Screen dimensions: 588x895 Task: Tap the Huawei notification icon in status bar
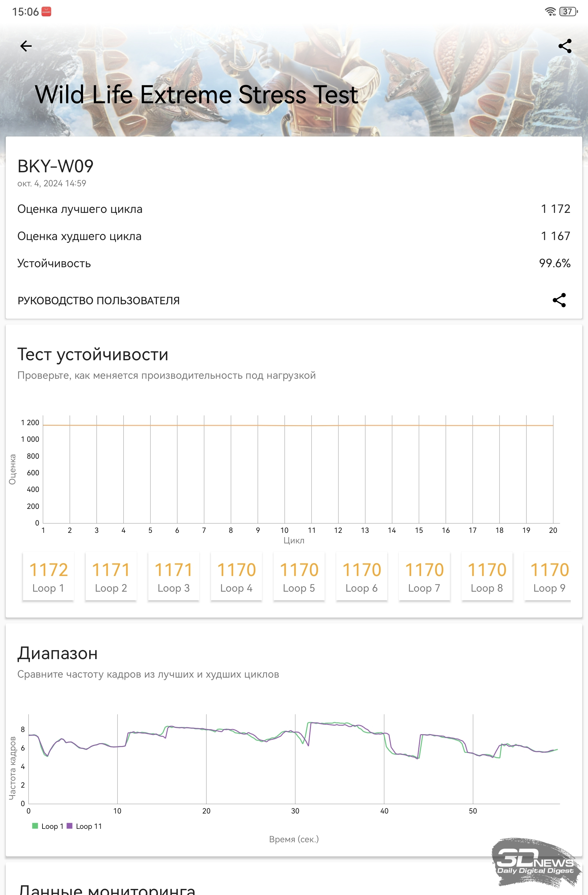[46, 12]
